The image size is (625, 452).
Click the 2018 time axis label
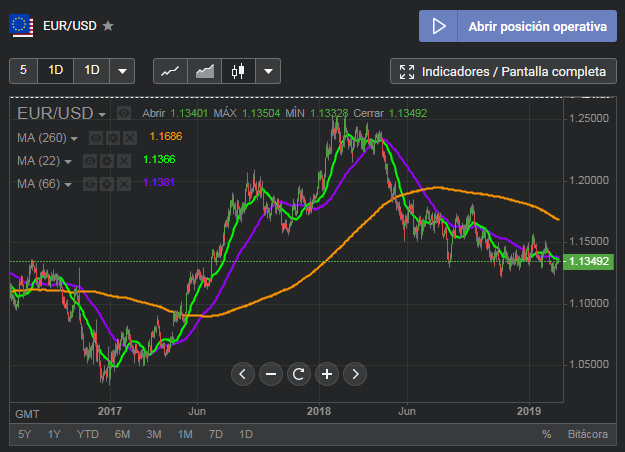point(319,411)
